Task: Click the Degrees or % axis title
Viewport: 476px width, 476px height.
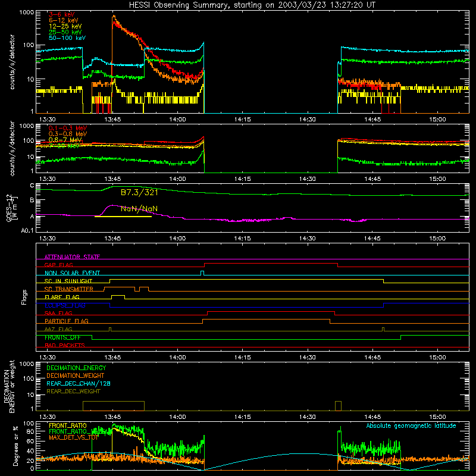Action: click(16, 446)
